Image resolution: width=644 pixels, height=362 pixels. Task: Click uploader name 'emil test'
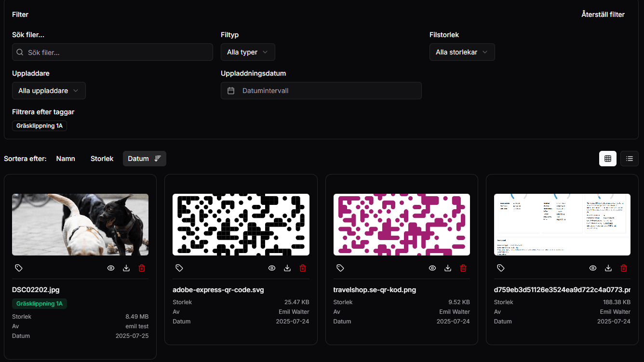[137, 326]
